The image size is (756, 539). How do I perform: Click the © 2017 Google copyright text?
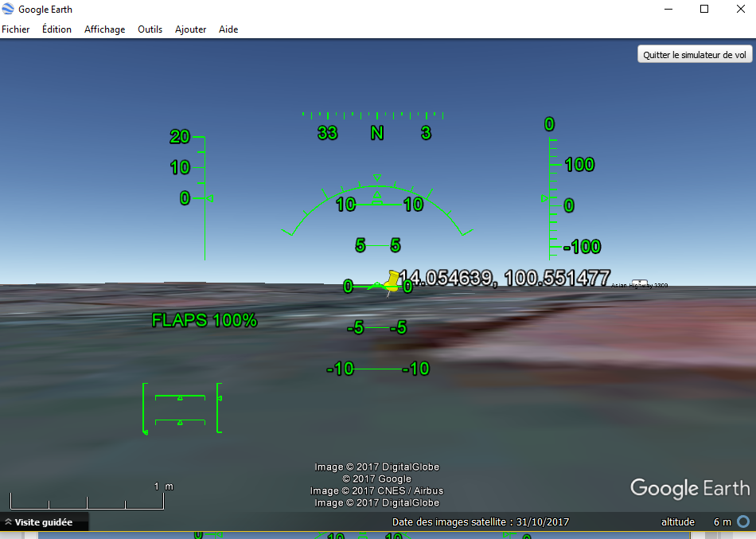coord(376,478)
